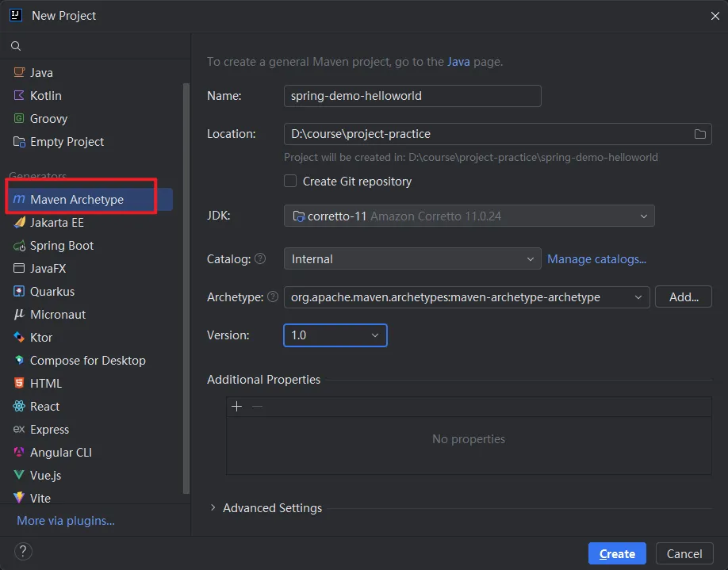Screen dimensions: 728x570
Task: Click the search magnifier icon
Action: coord(16,46)
